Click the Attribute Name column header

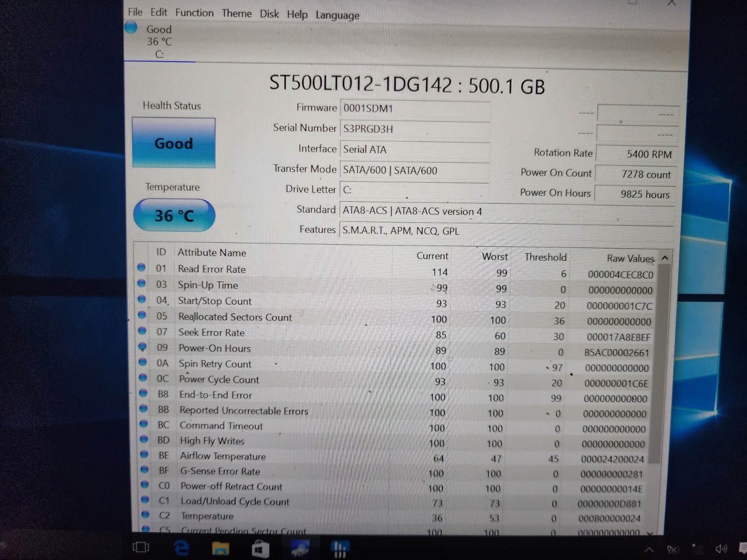pos(212,252)
